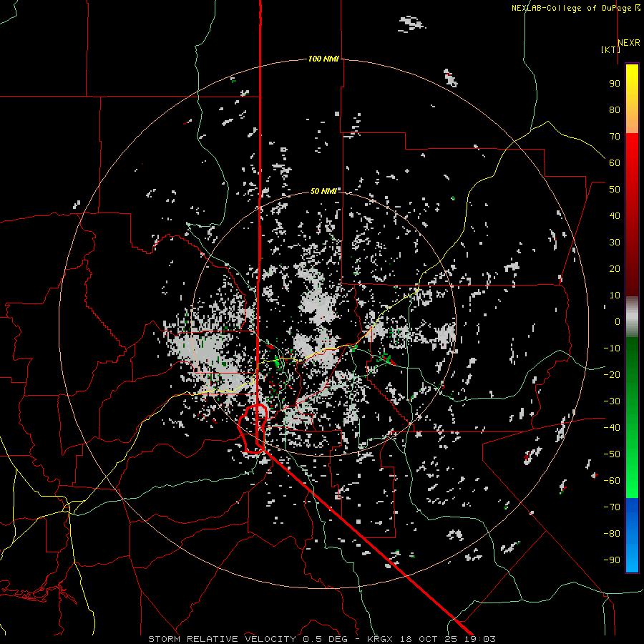Select the -80 value on velocity scale

click(612, 534)
